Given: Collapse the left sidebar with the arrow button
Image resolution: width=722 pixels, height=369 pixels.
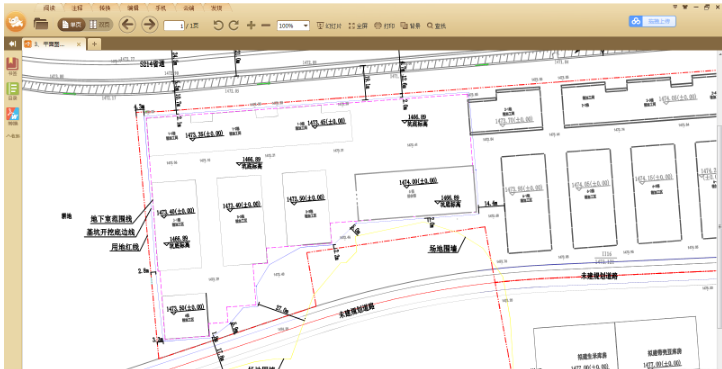Looking at the screenshot, I should [12, 44].
